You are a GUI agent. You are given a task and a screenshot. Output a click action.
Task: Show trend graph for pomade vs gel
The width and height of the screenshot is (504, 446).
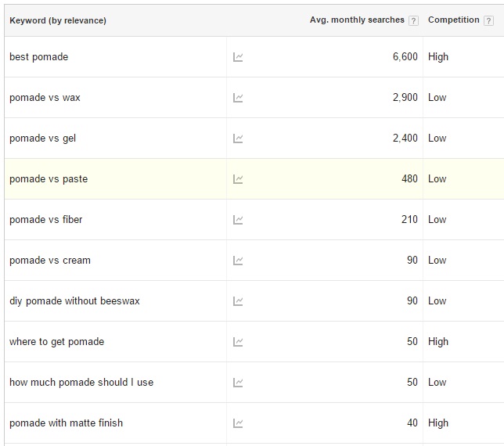tap(238, 138)
